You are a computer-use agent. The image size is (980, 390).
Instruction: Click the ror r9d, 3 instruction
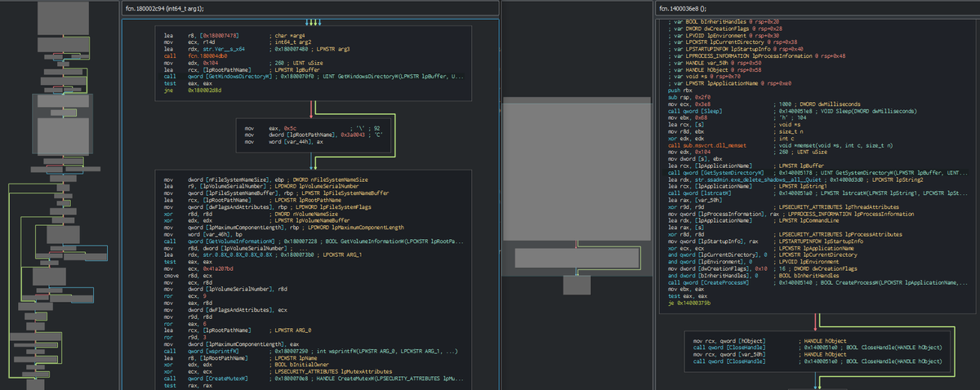coord(184,335)
